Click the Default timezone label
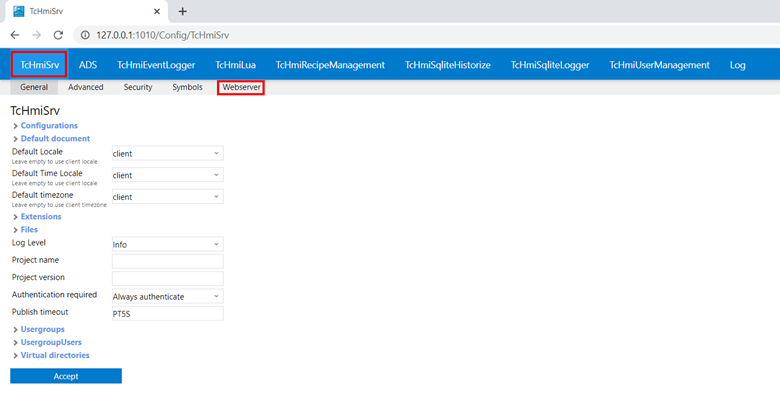Viewport: 780px width, 403px height. pos(42,195)
